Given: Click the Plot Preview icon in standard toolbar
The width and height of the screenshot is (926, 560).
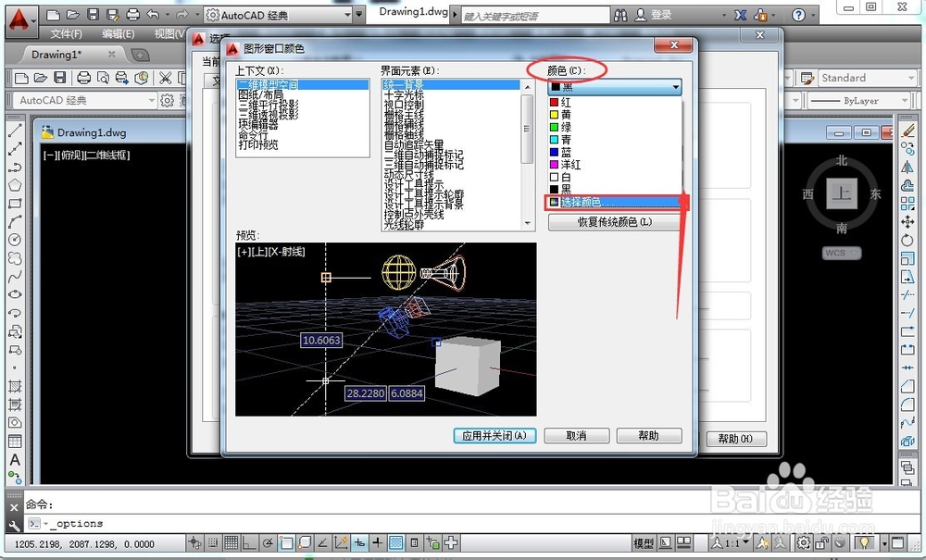Looking at the screenshot, I should pos(103,78).
